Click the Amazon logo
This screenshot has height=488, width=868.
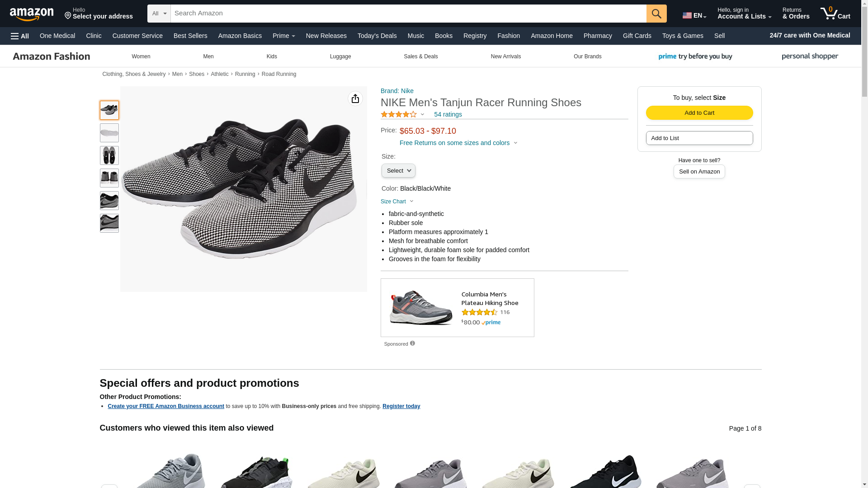pyautogui.click(x=32, y=14)
